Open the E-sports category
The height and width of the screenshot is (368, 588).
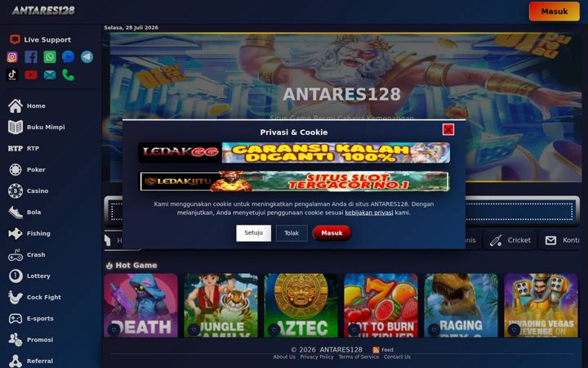coord(31,318)
